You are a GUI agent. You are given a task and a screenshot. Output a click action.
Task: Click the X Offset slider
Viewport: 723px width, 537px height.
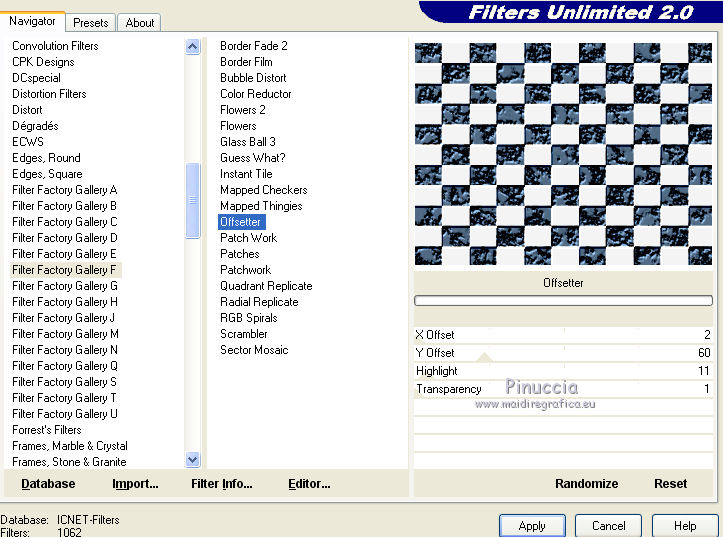click(x=563, y=335)
